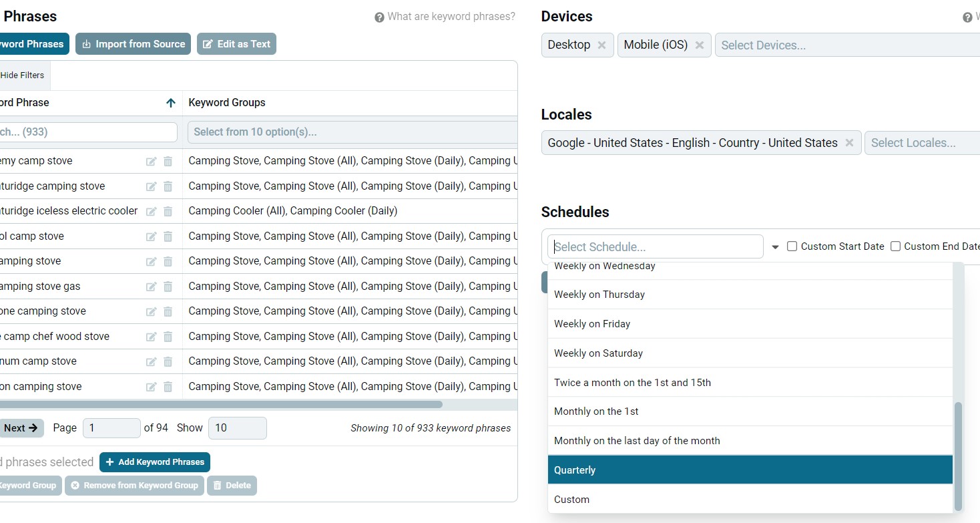Click edit icon for 'camping stove gas' row

[x=152, y=287]
